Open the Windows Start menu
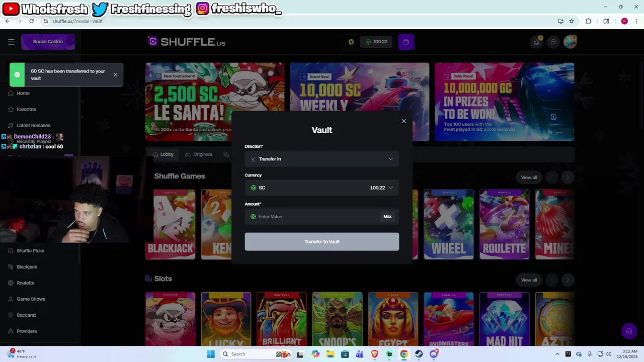The height and width of the screenshot is (362, 644). [x=210, y=354]
